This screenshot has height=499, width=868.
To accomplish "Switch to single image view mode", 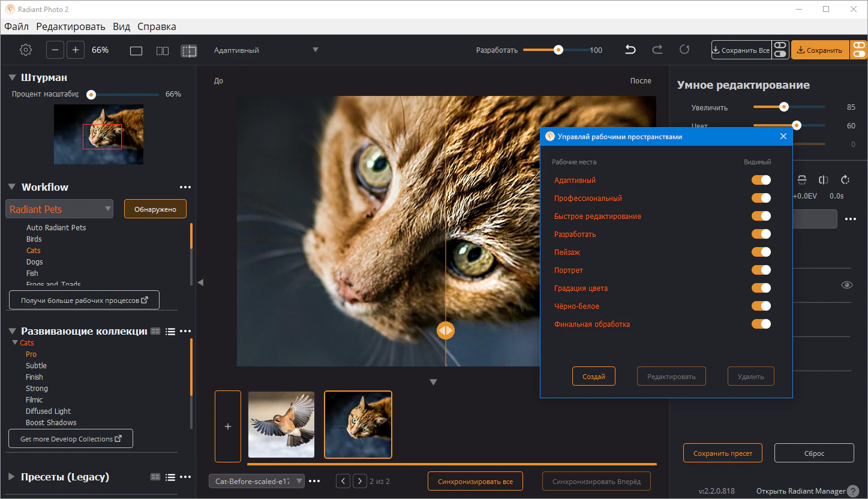I will (136, 51).
